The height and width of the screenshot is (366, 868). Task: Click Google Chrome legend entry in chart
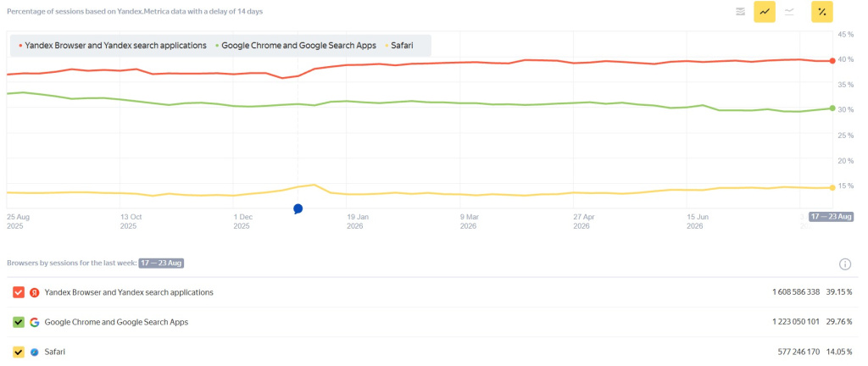296,46
